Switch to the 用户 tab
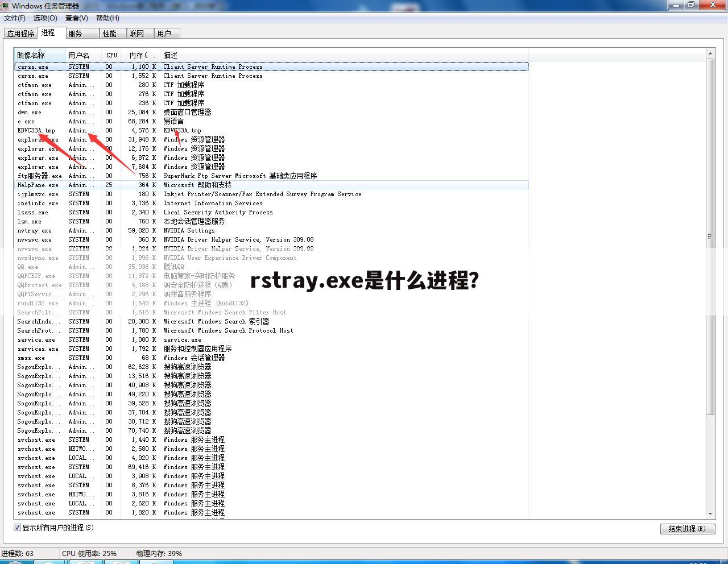The height and width of the screenshot is (564, 728). [166, 33]
